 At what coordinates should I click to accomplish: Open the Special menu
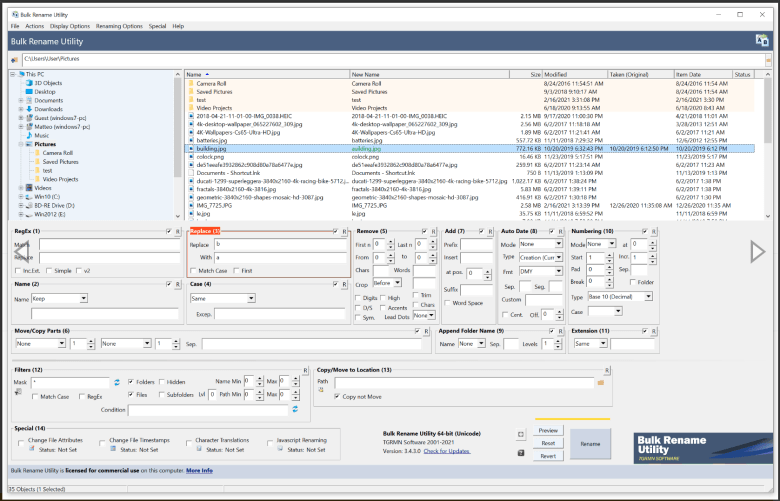(157, 26)
